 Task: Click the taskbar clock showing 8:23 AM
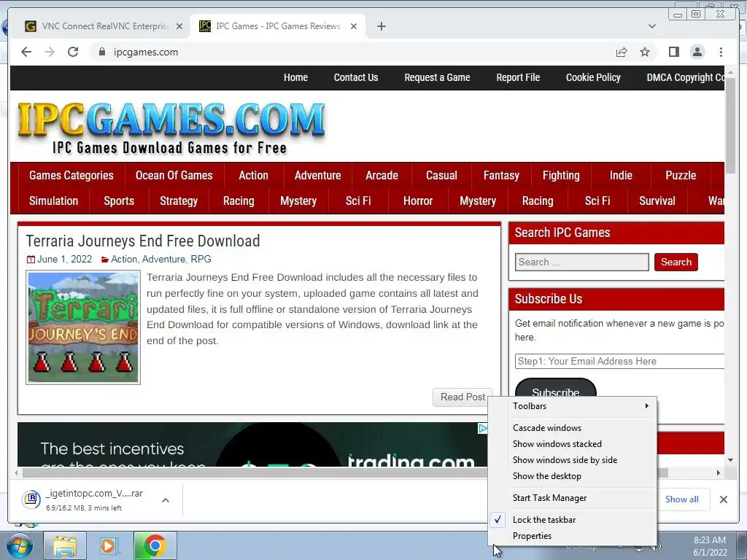tap(709, 546)
